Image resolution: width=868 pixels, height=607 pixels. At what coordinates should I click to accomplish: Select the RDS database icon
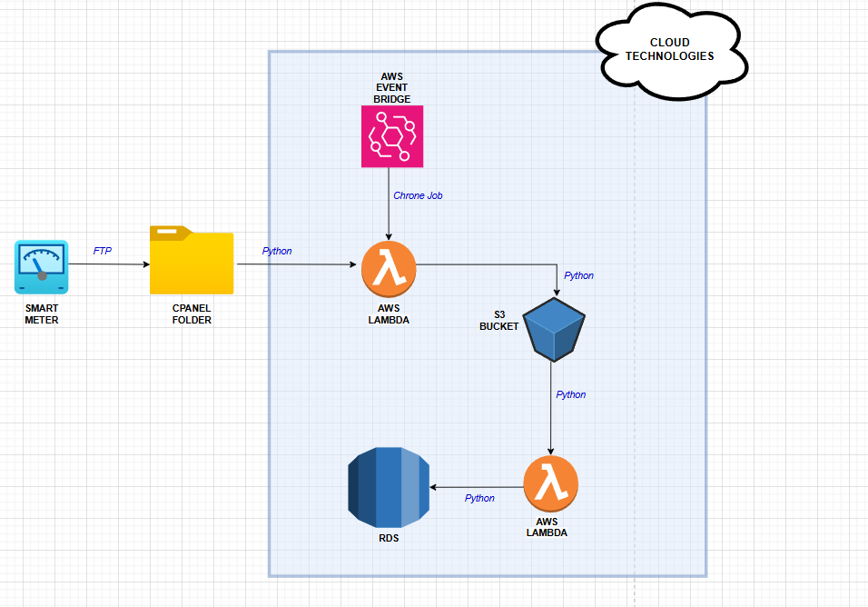(x=389, y=486)
